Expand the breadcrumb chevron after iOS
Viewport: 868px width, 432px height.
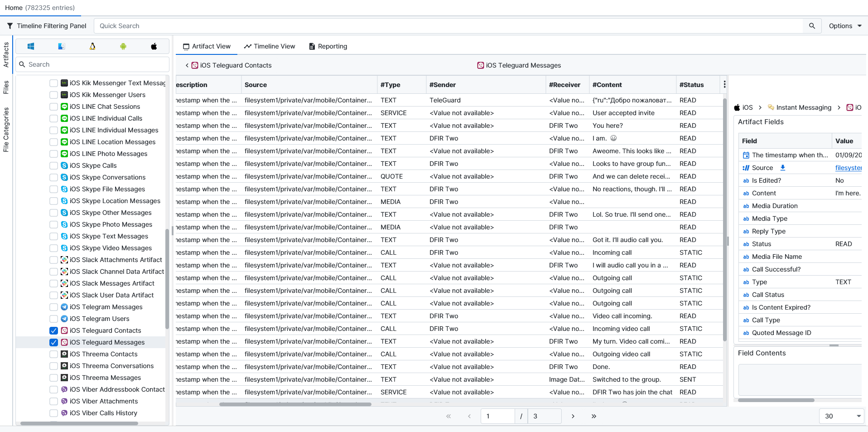pyautogui.click(x=760, y=107)
